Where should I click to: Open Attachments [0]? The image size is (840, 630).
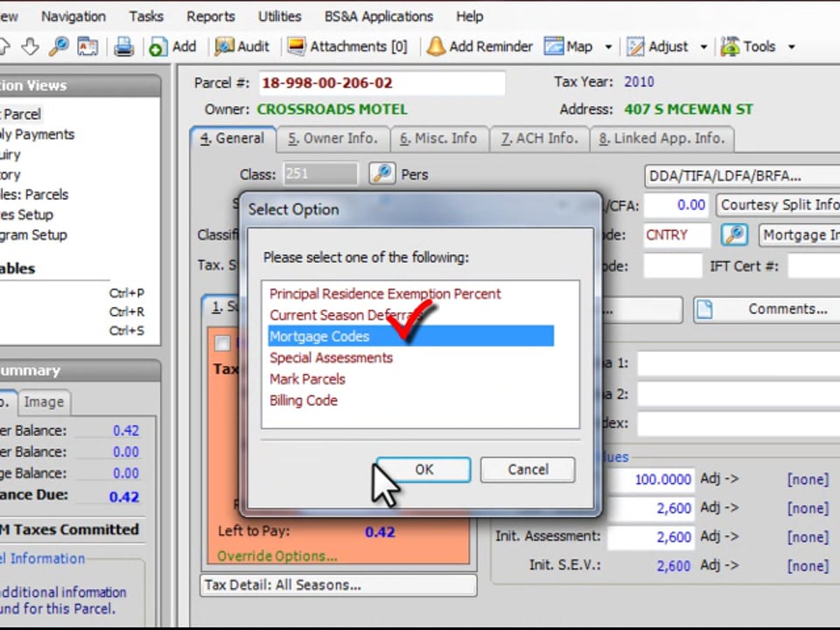(x=347, y=46)
